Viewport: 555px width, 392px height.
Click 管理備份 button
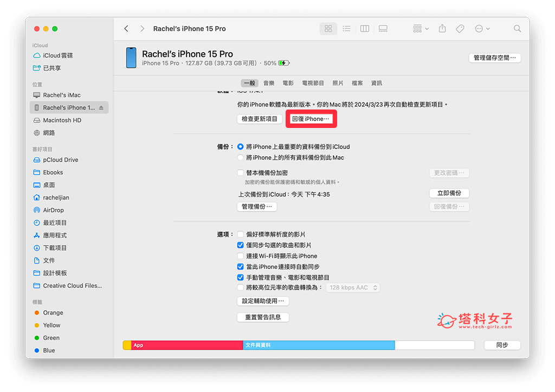click(257, 207)
